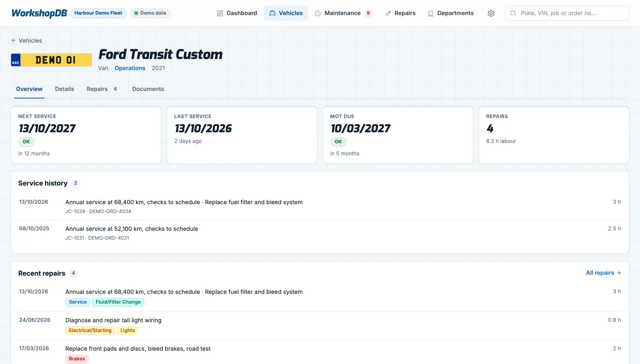Click the Electrical/Starting tag

pos(90,330)
